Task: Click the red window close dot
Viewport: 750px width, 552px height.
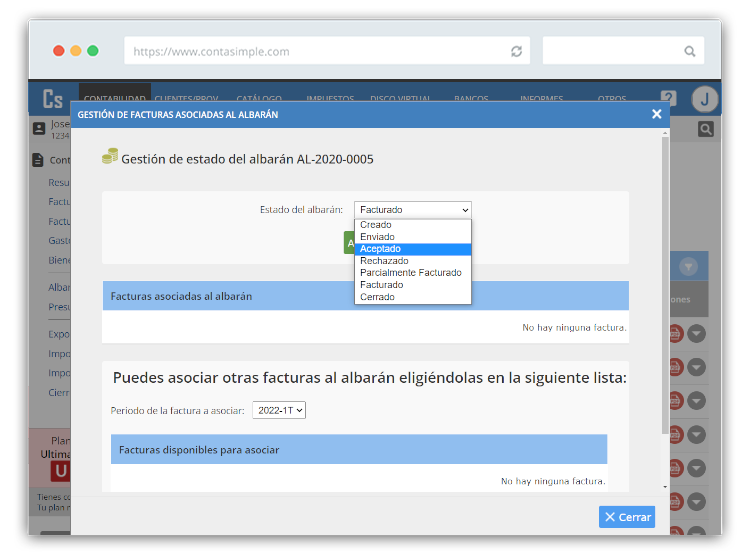Action: [x=58, y=51]
